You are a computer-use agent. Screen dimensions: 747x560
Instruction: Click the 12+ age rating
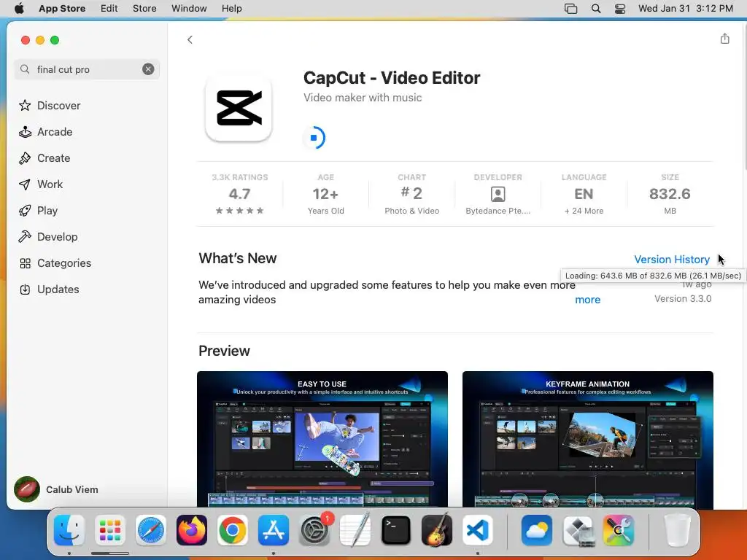tap(326, 194)
